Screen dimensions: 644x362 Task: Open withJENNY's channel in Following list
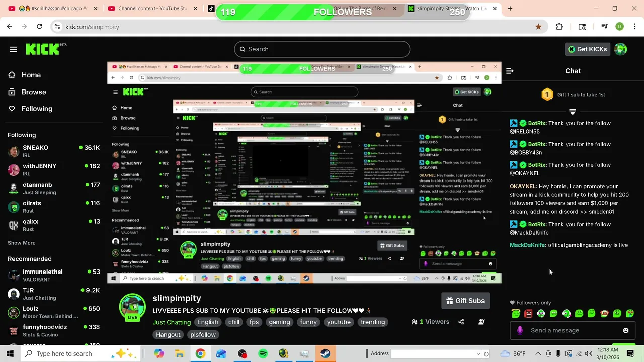54,169
